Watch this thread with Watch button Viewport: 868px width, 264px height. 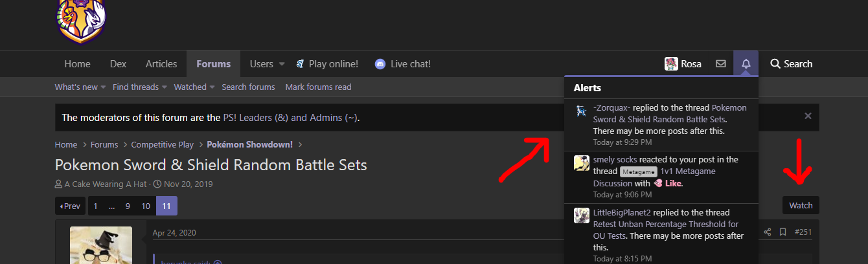[x=801, y=205]
